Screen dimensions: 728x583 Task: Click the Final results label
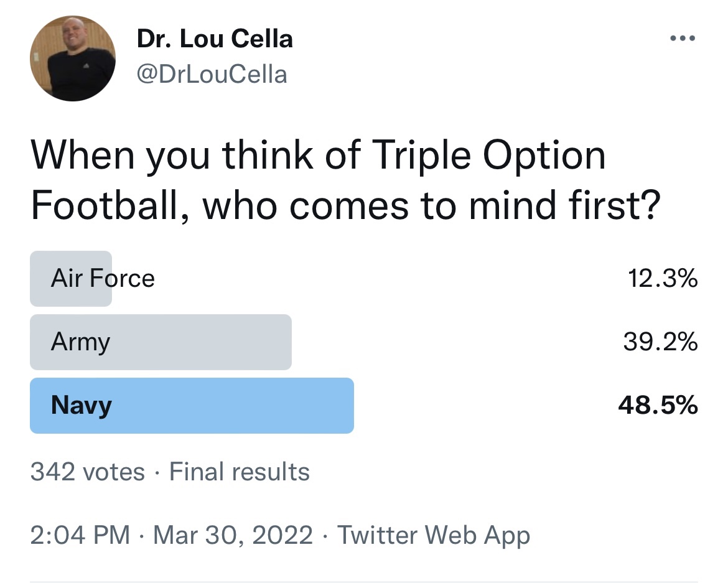point(239,472)
